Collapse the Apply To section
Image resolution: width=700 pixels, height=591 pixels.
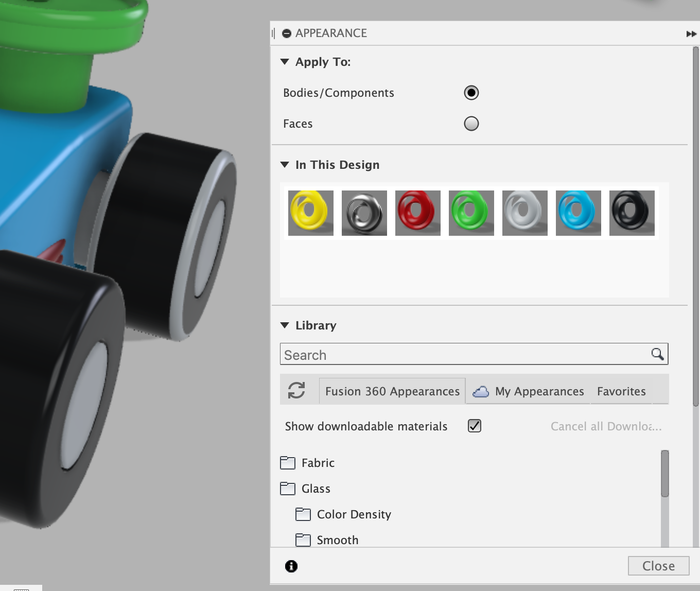point(285,62)
